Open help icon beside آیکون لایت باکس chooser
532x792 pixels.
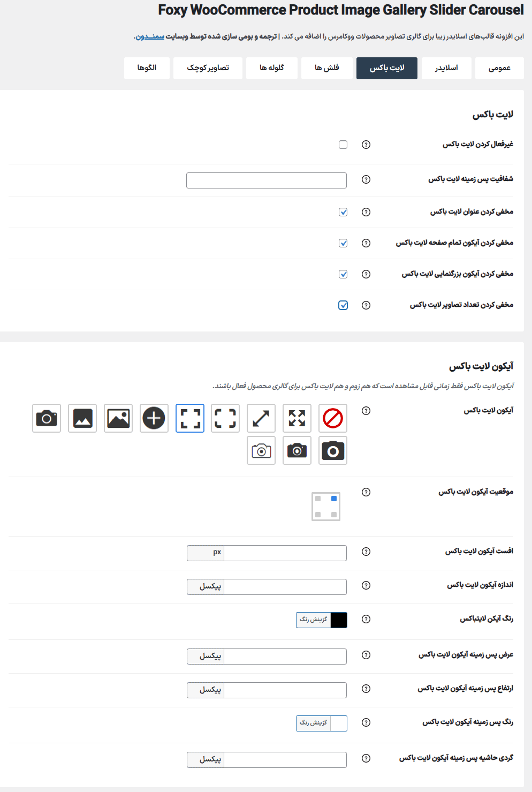pos(366,411)
